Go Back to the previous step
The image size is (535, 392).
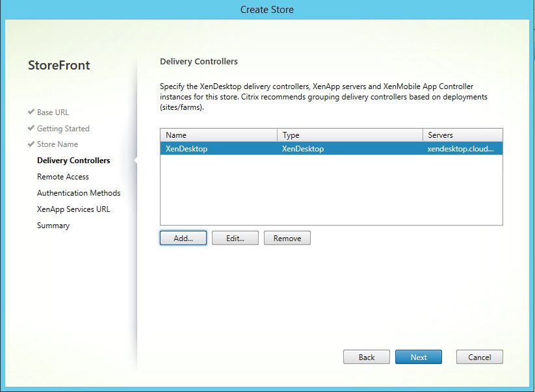[367, 357]
